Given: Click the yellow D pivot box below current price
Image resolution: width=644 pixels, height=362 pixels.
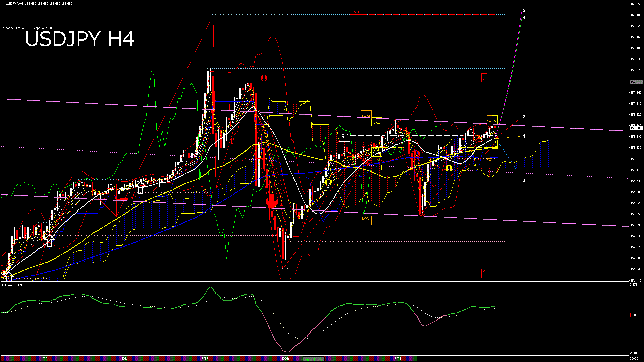Looking at the screenshot, I should pyautogui.click(x=495, y=144).
